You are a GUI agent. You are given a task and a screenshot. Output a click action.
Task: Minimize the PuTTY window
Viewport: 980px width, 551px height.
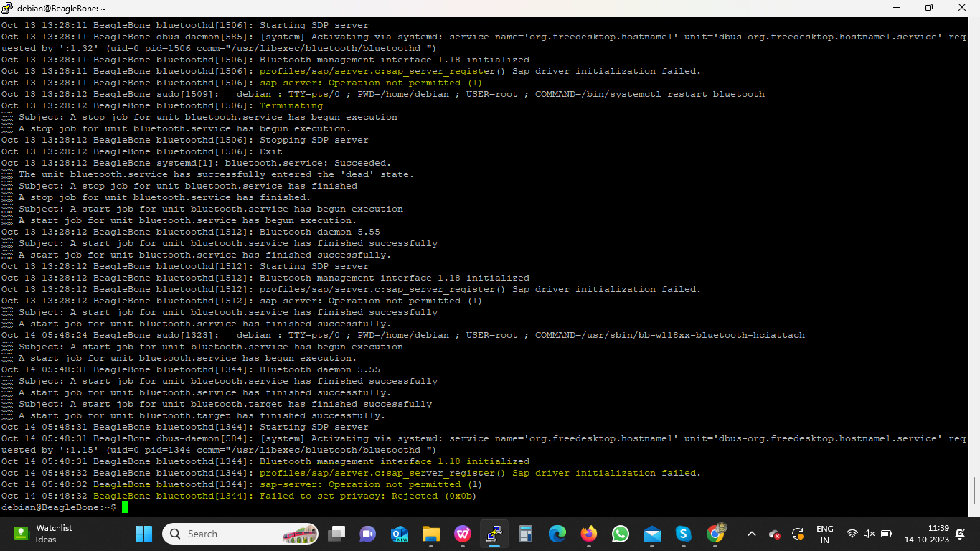pyautogui.click(x=896, y=8)
